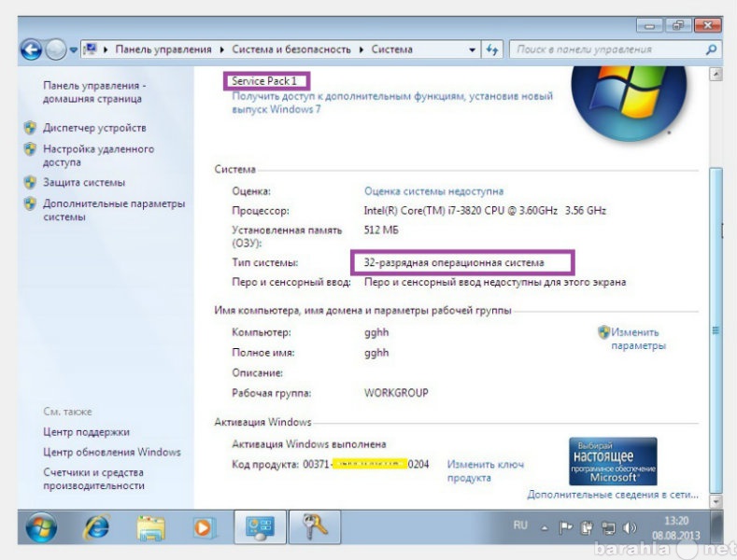Screen dimensions: 737x560
Task: Open Центр поддержки link
Action: click(x=86, y=432)
